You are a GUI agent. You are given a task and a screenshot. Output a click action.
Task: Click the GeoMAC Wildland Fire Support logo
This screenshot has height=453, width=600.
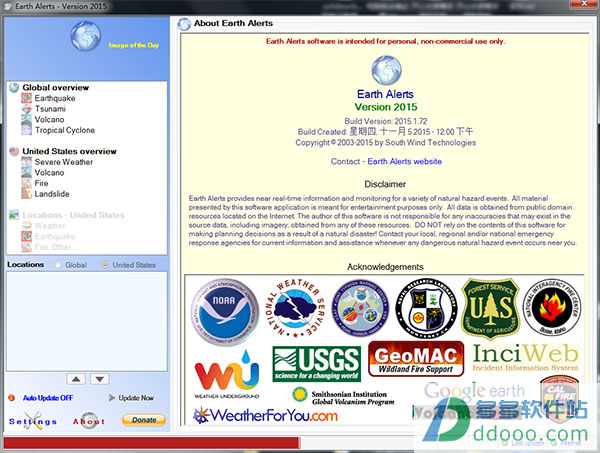coord(416,359)
